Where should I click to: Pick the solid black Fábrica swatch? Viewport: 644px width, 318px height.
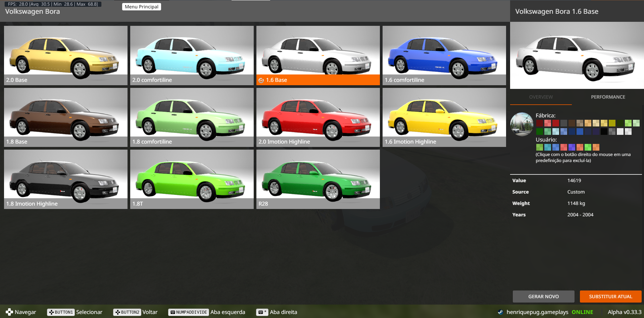click(x=604, y=131)
